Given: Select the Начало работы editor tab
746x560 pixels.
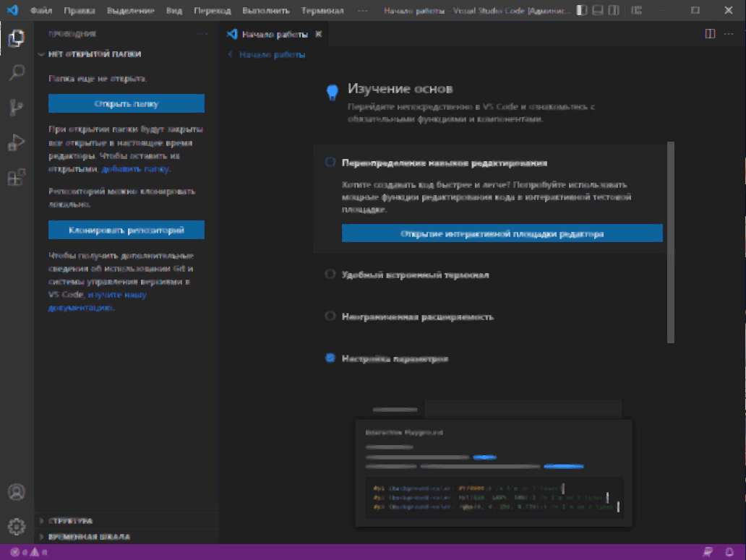Looking at the screenshot, I should pyautogui.click(x=275, y=34).
